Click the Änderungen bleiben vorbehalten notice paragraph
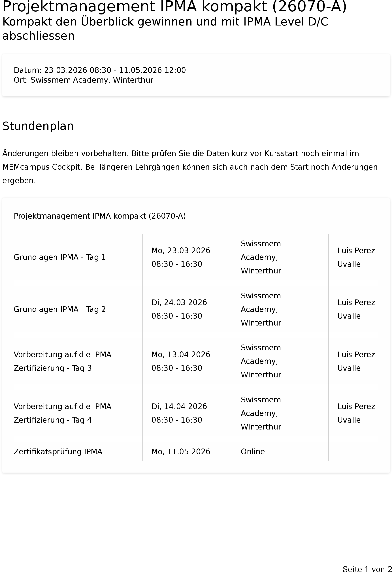This screenshot has width=392, height=572. point(189,167)
